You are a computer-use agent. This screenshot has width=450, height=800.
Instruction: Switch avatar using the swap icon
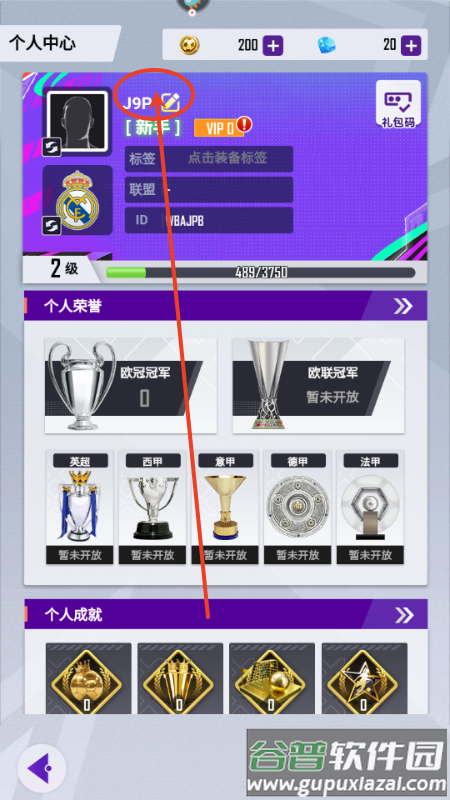point(52,147)
